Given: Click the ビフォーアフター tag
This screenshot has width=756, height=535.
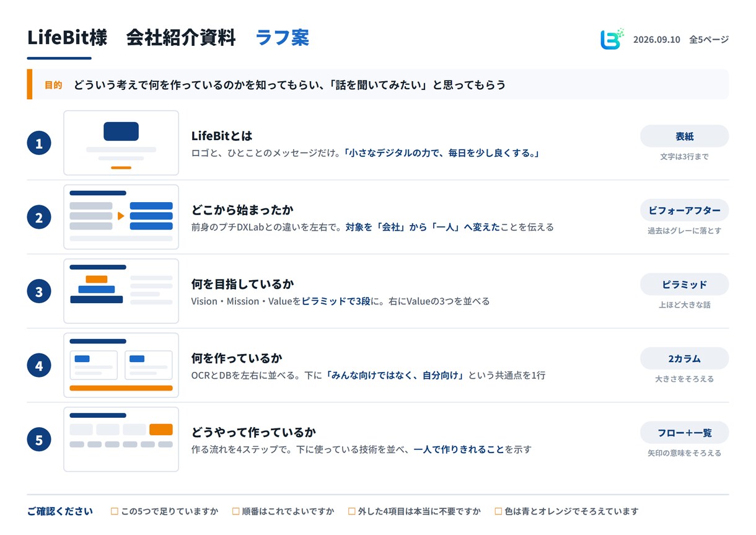Looking at the screenshot, I should 684,210.
